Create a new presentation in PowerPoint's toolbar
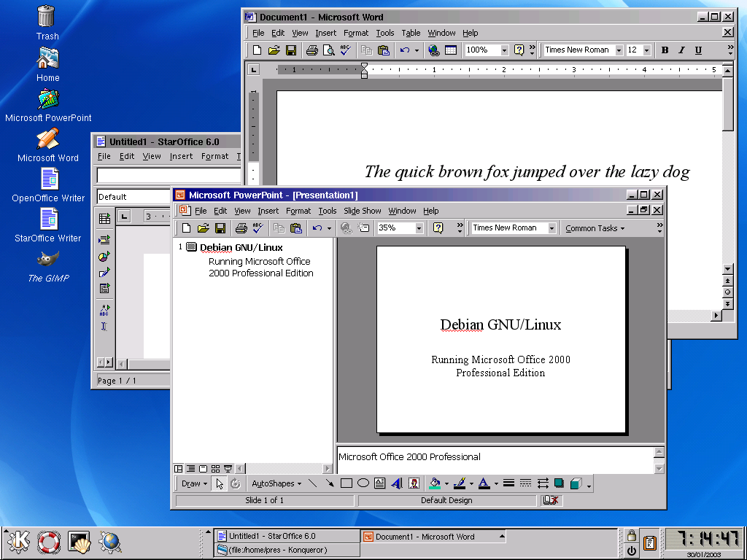747x560 pixels. tap(186, 228)
